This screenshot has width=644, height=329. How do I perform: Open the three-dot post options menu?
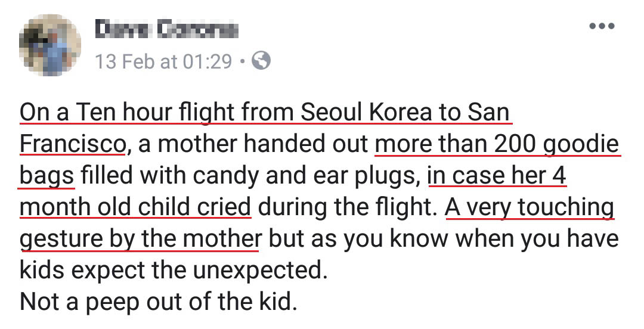coord(601,26)
